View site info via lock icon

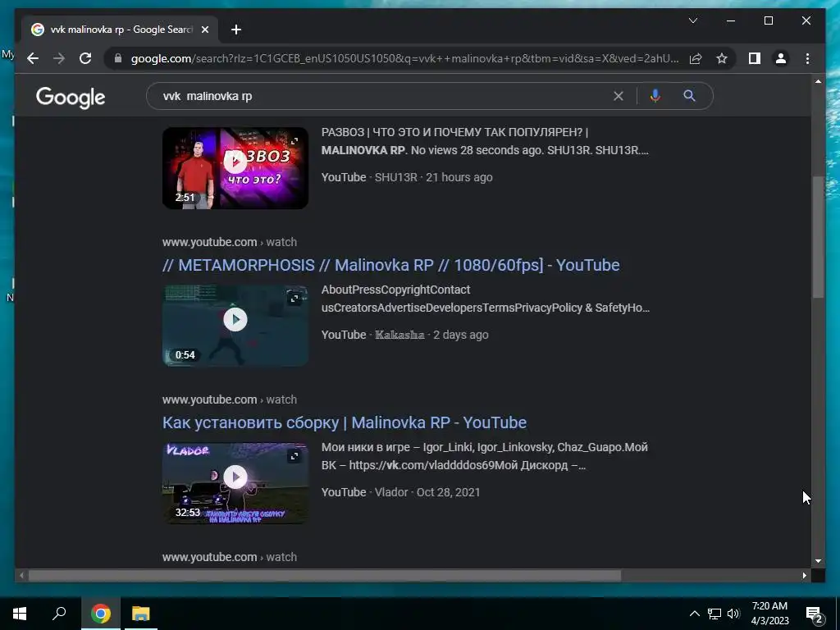click(118, 58)
